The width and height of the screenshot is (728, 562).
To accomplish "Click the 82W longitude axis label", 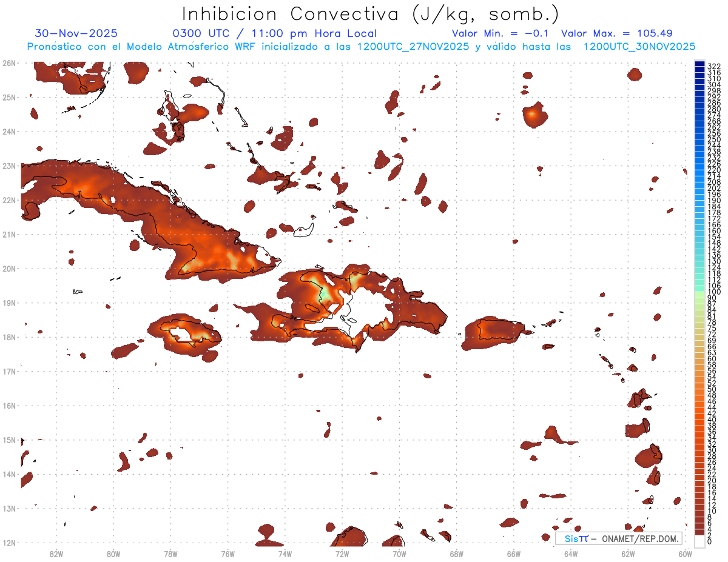I will [56, 554].
